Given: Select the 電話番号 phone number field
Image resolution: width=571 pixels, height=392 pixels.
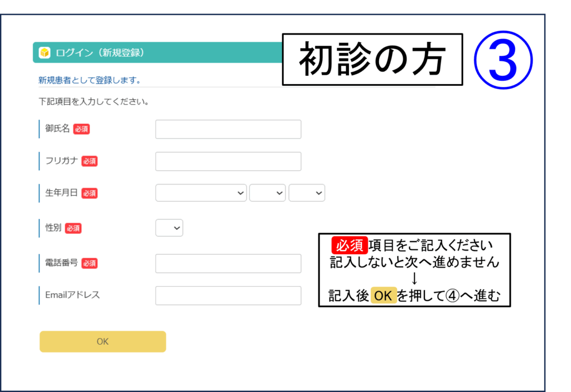Looking at the screenshot, I should [x=228, y=264].
